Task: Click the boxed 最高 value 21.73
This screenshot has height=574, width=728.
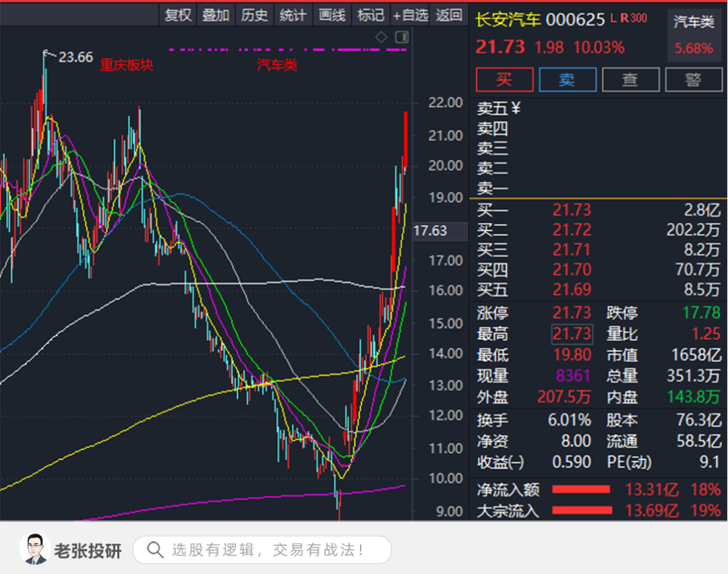Action: [x=572, y=333]
